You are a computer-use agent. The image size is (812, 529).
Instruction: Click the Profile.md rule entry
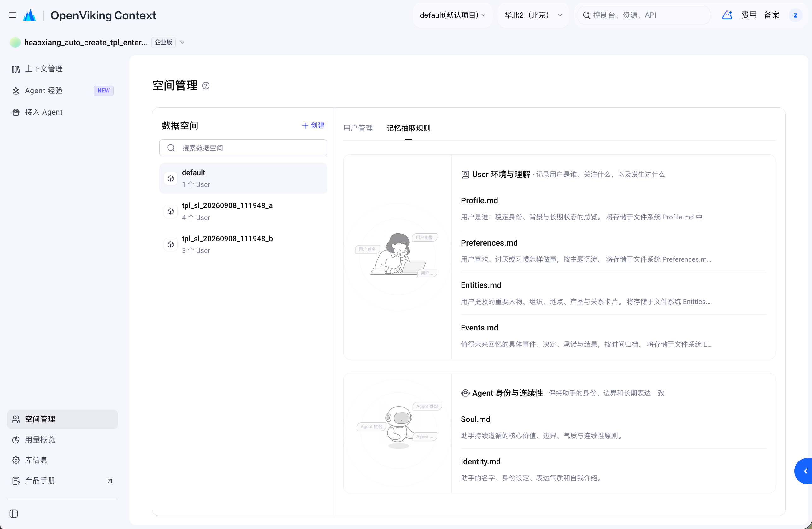(x=614, y=209)
